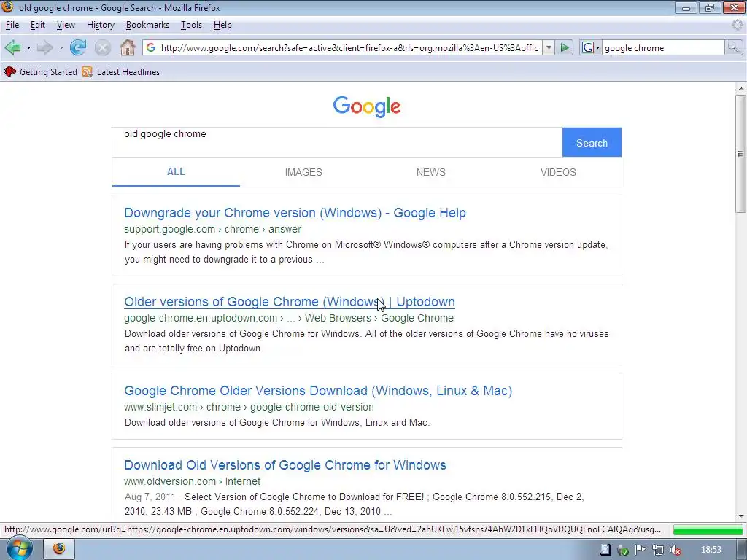
Task: Expand the address bar history dropdown
Action: pos(549,47)
